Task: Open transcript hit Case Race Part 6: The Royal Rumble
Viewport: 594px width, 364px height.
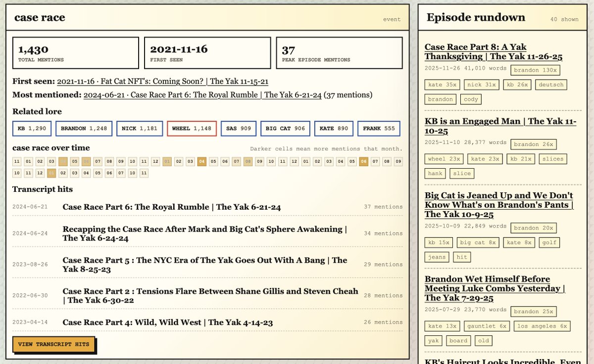Action: [x=172, y=207]
